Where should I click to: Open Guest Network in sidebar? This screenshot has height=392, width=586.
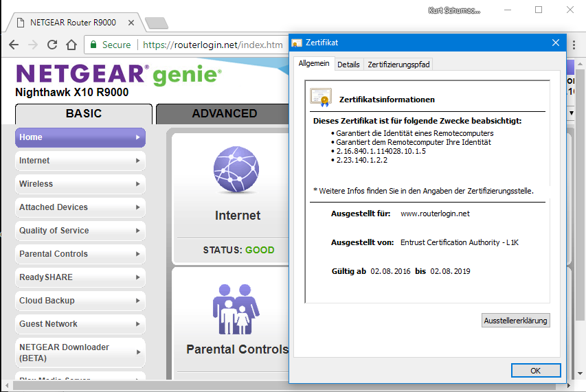pyautogui.click(x=80, y=324)
